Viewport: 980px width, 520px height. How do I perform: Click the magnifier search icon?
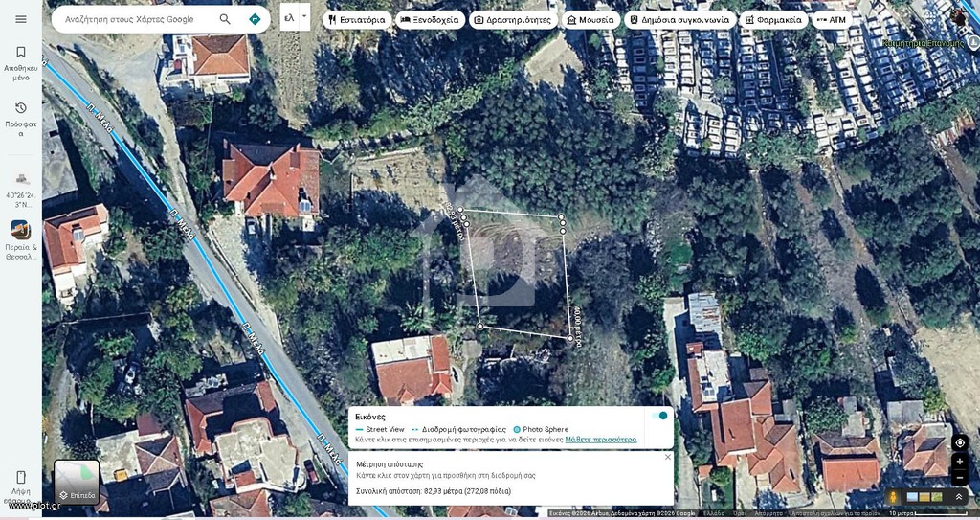tap(225, 19)
